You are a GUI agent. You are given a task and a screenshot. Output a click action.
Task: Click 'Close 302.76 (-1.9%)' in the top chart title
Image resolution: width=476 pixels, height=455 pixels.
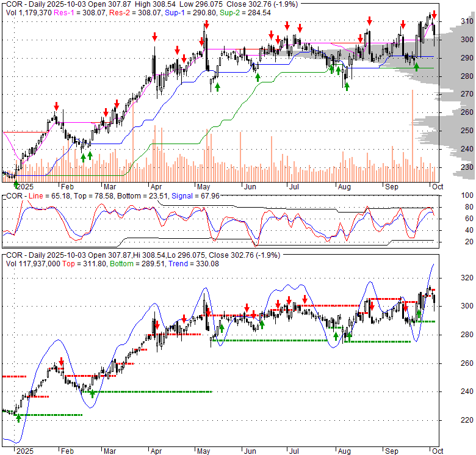point(261,4)
